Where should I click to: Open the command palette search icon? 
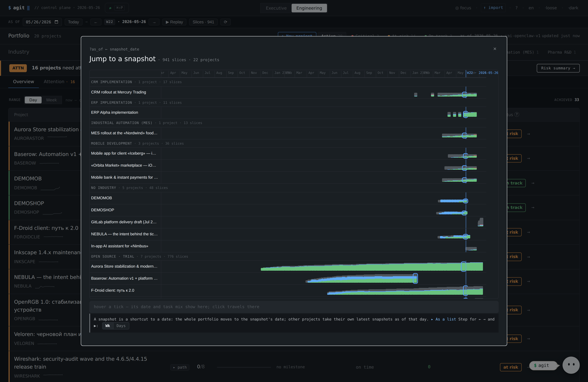(110, 8)
